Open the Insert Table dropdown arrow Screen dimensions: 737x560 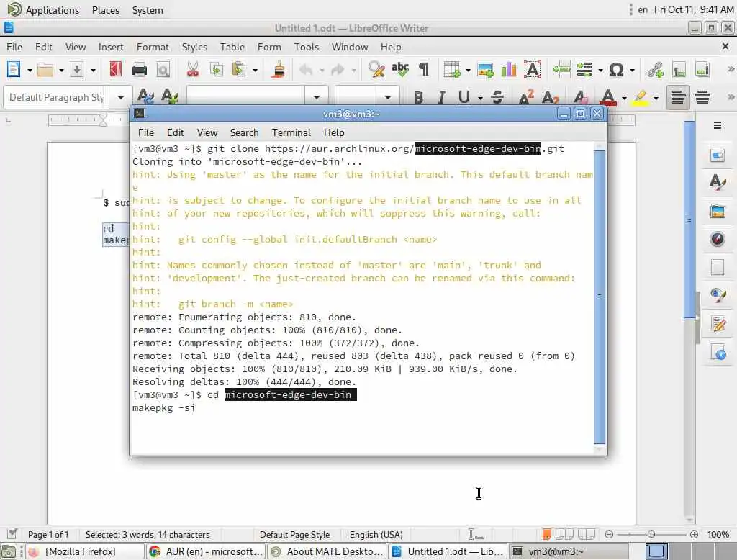(468, 70)
